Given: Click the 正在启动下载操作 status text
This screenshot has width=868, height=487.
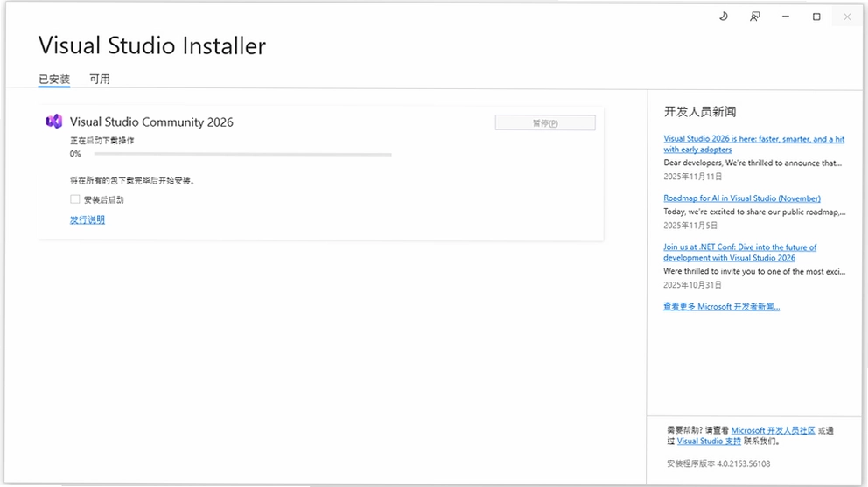Looking at the screenshot, I should pyautogui.click(x=101, y=141).
